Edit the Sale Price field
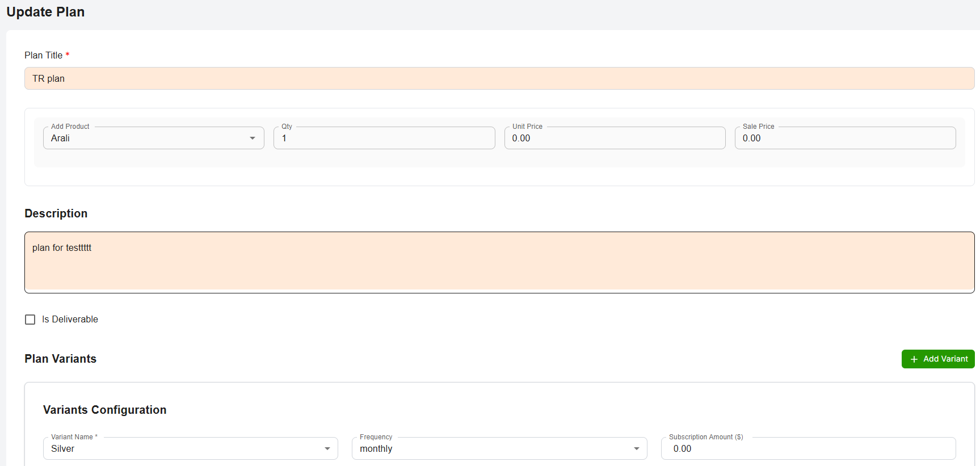The width and height of the screenshot is (980, 466). [x=844, y=138]
